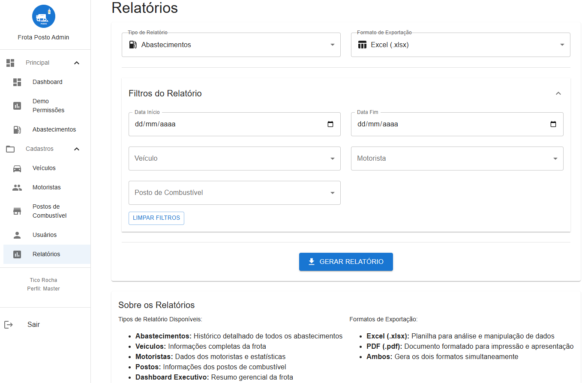Open Demo Permissões menu item
The width and height of the screenshot is (588, 383).
(x=47, y=106)
